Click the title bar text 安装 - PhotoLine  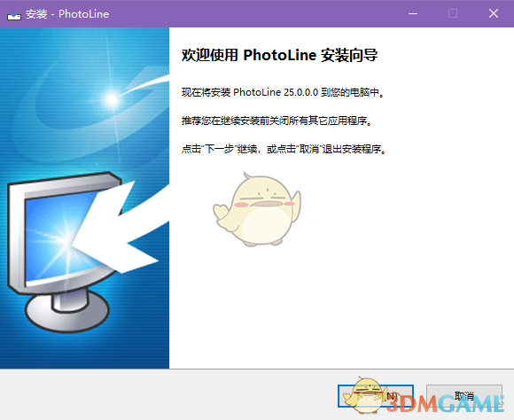(x=67, y=14)
